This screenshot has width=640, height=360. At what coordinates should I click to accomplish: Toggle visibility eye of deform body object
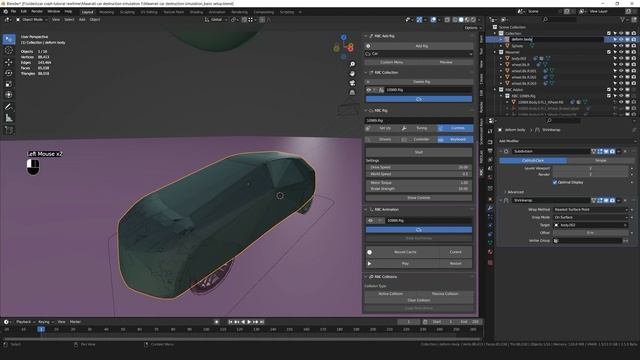621,40
